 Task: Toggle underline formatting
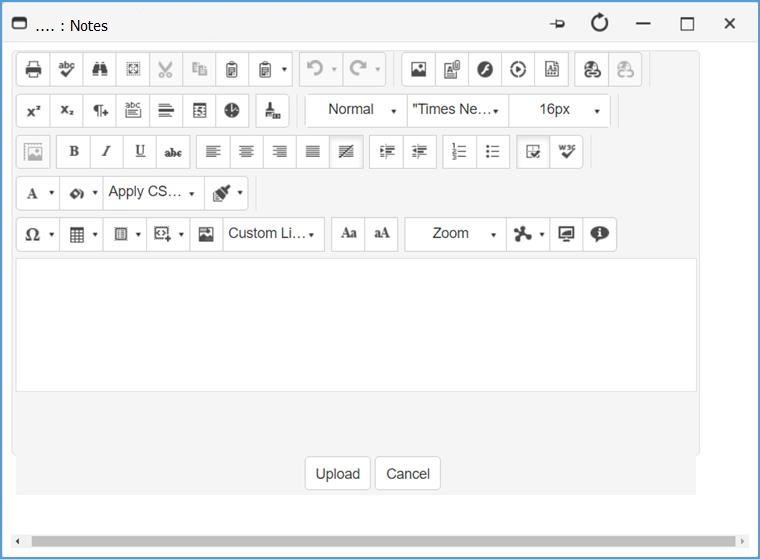140,152
